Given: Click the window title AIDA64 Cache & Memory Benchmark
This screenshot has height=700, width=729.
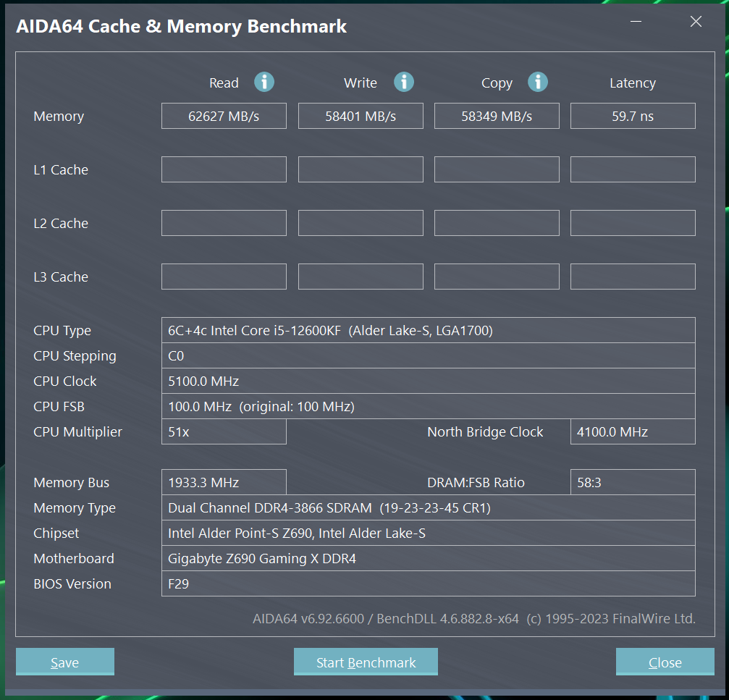Looking at the screenshot, I should [181, 27].
